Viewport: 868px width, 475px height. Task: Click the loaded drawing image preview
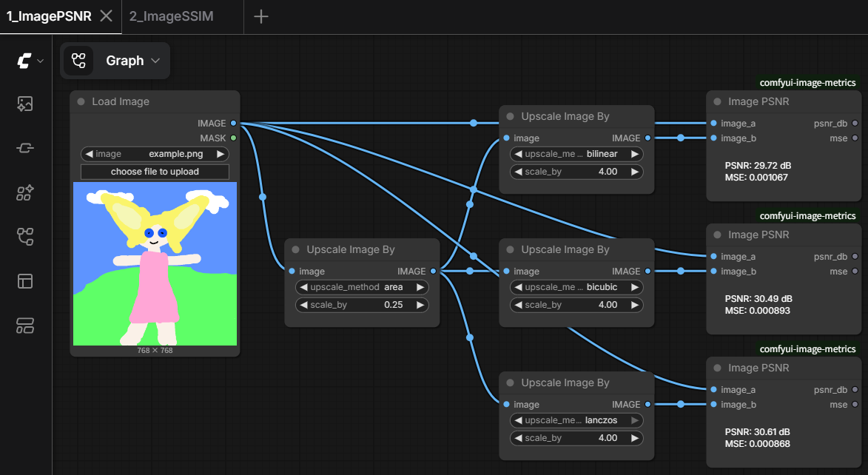(x=155, y=263)
